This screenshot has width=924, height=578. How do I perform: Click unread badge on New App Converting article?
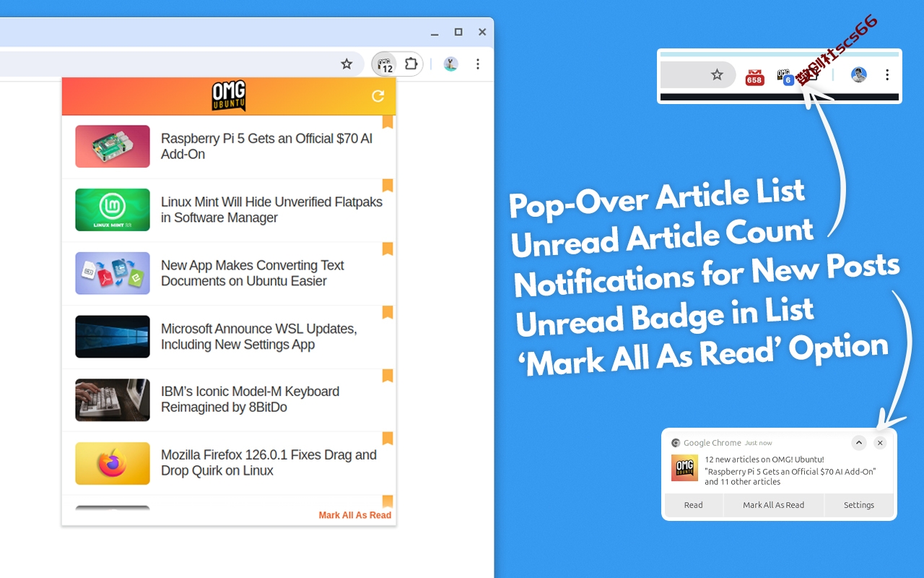388,249
